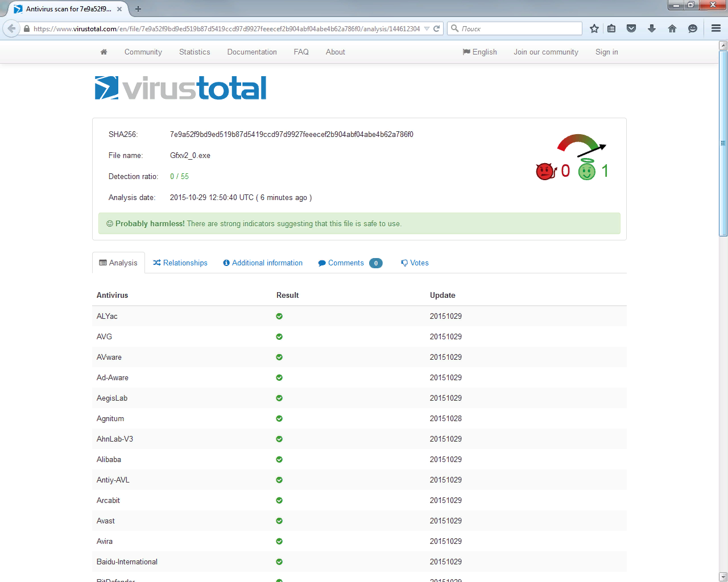Go to browser home page icon
This screenshot has width=728, height=582.
click(672, 28)
